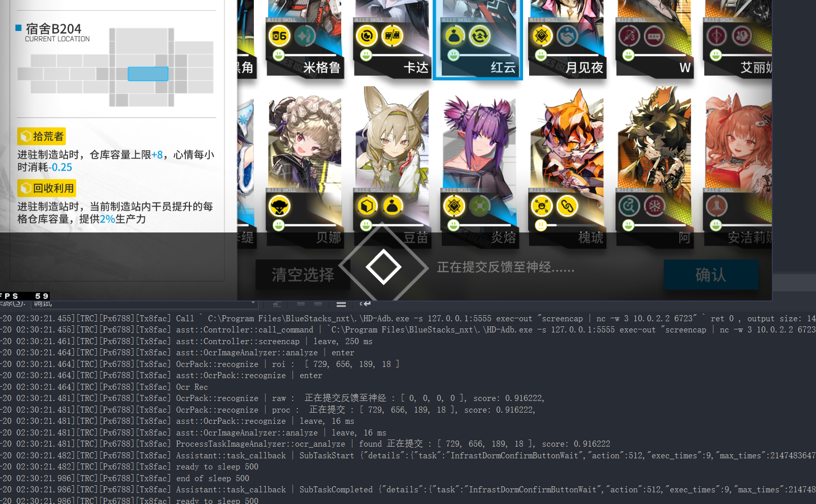Screen dimensions: 816x504
Task: Click 卡达's second yellow skill icon
Action: point(392,36)
